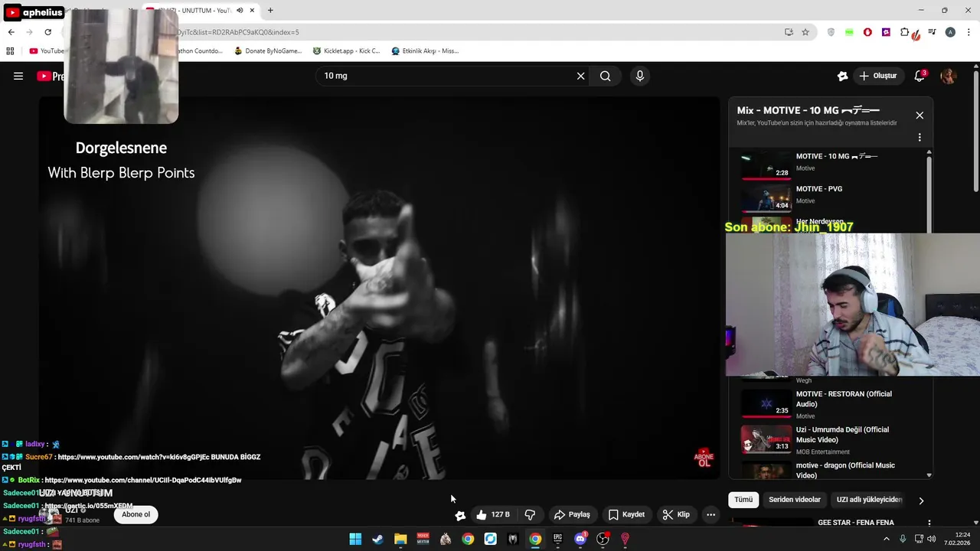This screenshot has width=980, height=551.
Task: Toggle the microphone icon in the system tray
Action: [x=903, y=539]
